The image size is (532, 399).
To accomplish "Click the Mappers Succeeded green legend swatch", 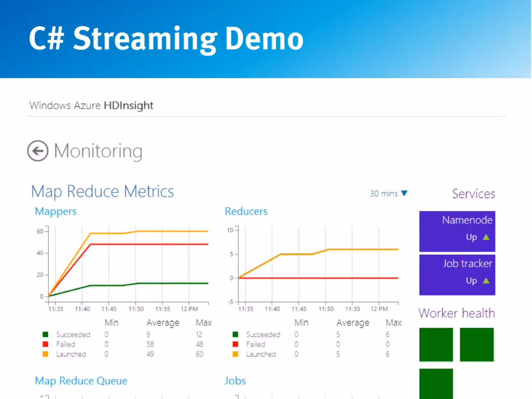I will coord(46,335).
